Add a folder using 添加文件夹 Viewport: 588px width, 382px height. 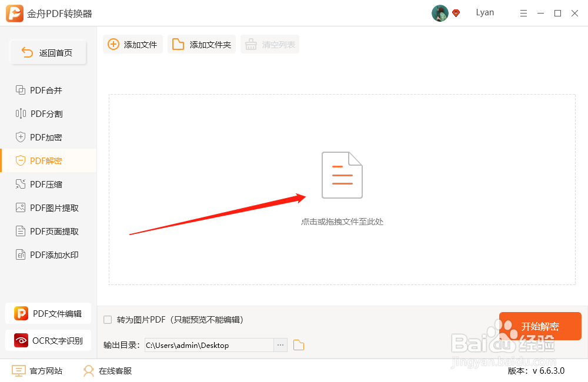coord(201,43)
